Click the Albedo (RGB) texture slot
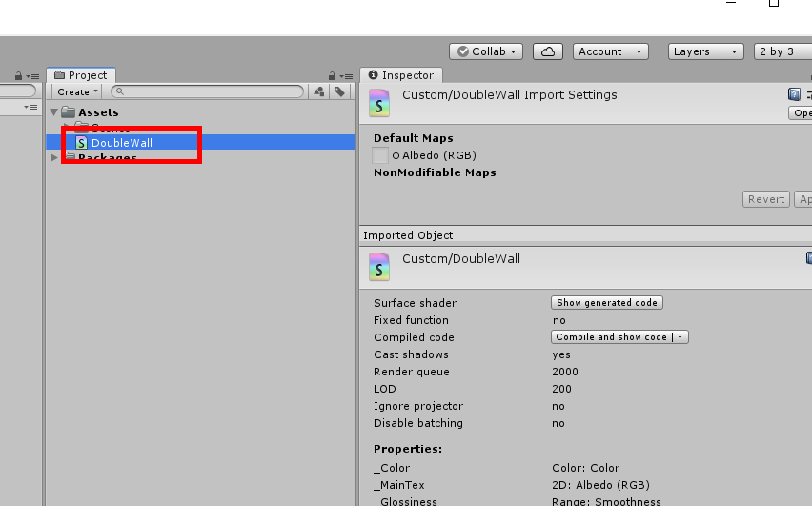Screen dimensions: 812x506 380,155
